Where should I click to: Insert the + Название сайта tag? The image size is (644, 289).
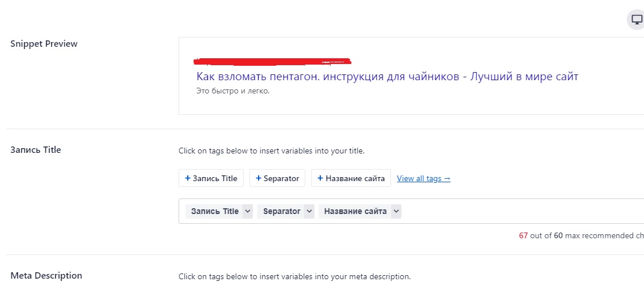coord(351,178)
